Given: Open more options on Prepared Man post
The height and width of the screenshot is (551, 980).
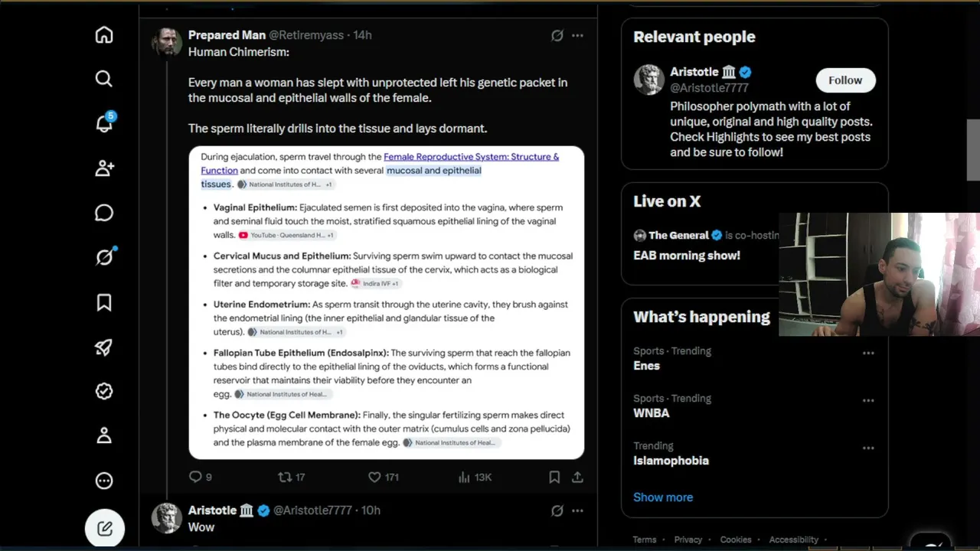Looking at the screenshot, I should pyautogui.click(x=577, y=35).
